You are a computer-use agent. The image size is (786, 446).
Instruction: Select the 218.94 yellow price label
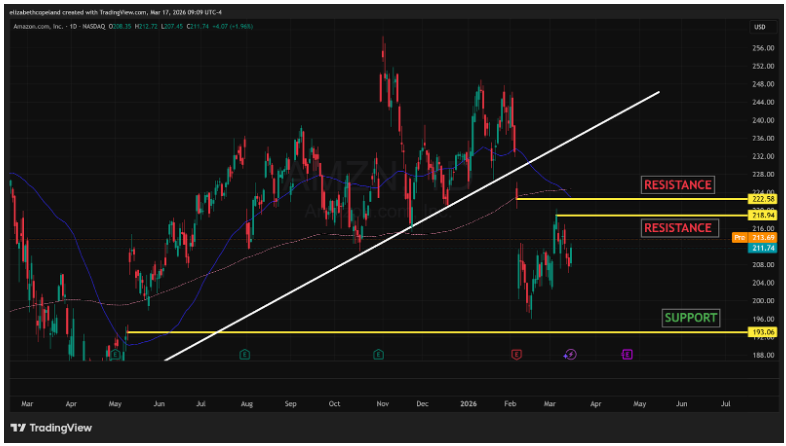[763, 215]
